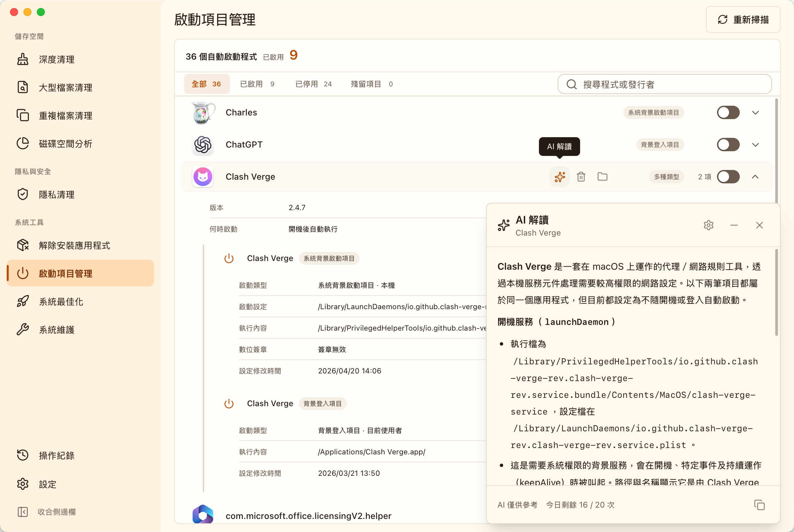Open 設定 in the sidebar
The image size is (794, 532).
(80, 484)
